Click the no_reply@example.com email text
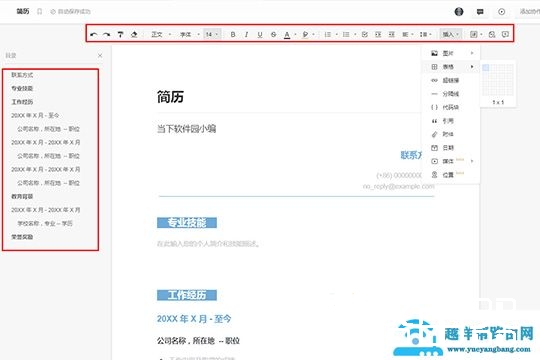Image resolution: width=540 pixels, height=360 pixels. (x=398, y=186)
